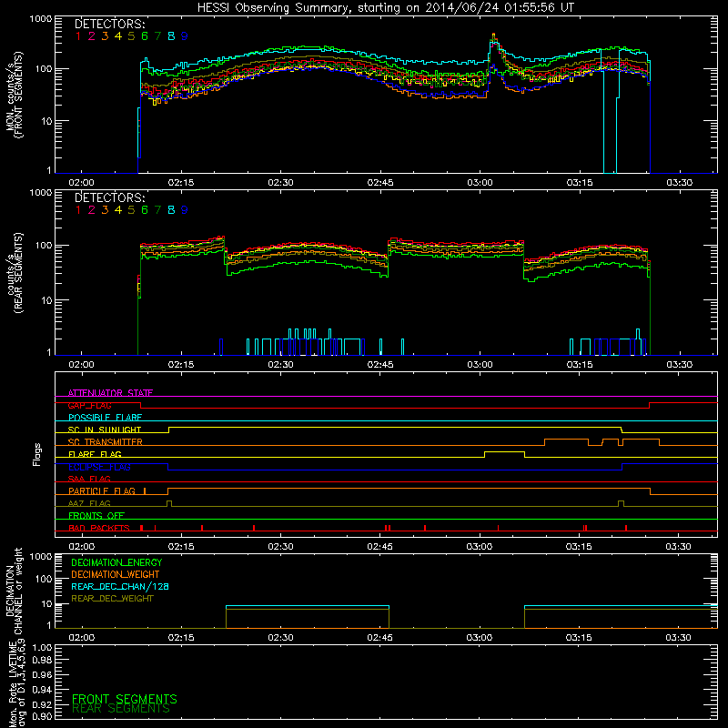Click the HESSI Observing Summary title text
This screenshot has height=728, width=728.
[x=386, y=8]
